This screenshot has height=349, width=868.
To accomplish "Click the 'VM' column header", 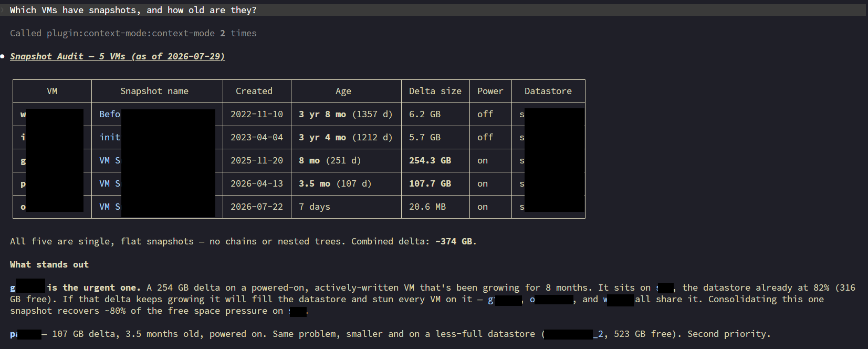I will 52,91.
